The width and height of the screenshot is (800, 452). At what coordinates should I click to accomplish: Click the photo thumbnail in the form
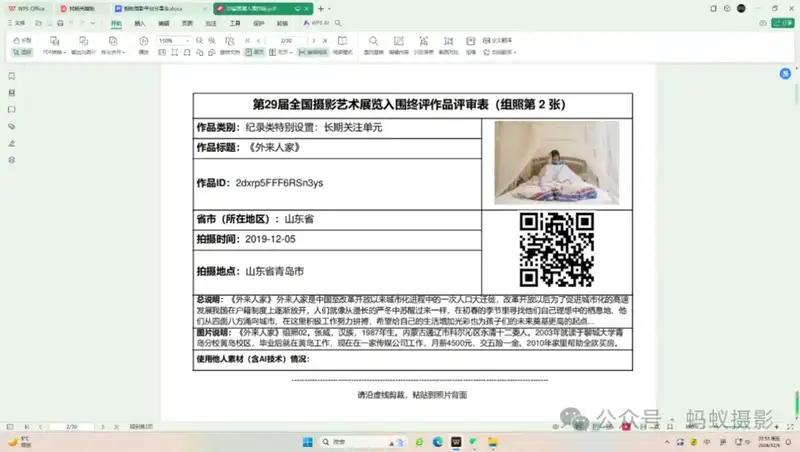tap(557, 163)
